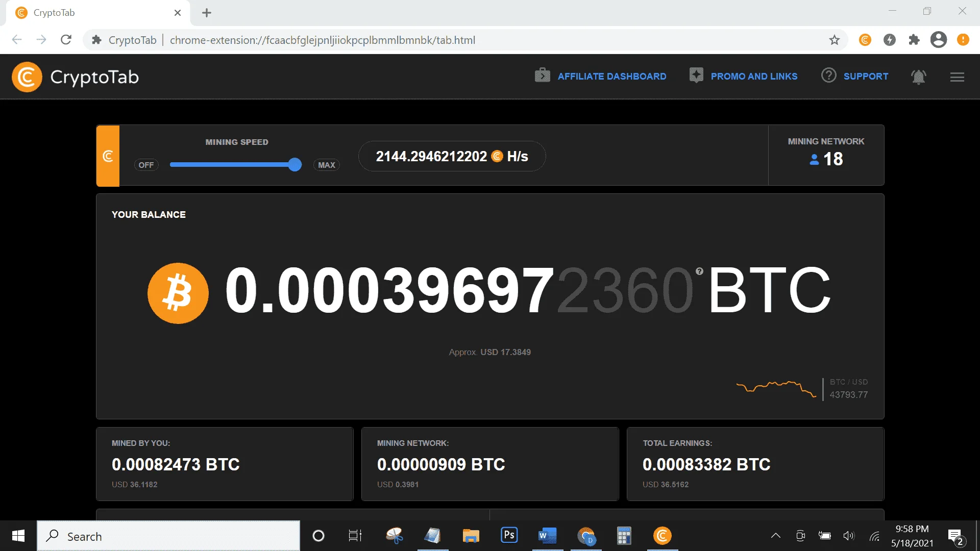Click the hash rate 2144.2946212202 H/s display
The image size is (980, 551).
click(452, 156)
